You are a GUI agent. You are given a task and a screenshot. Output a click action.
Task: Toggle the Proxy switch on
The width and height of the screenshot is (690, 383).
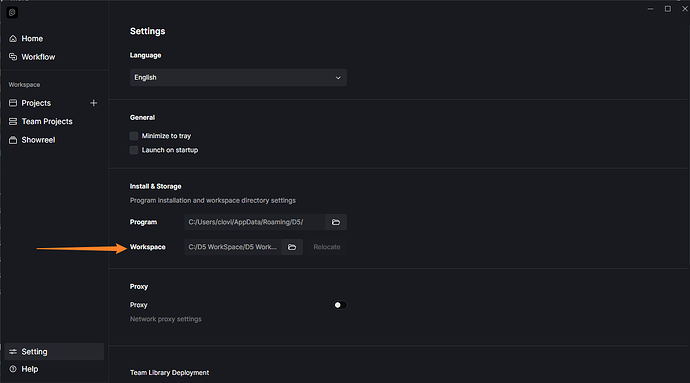click(340, 305)
